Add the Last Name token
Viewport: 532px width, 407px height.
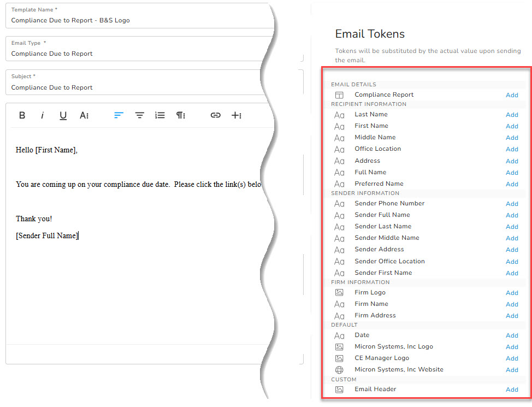[512, 115]
